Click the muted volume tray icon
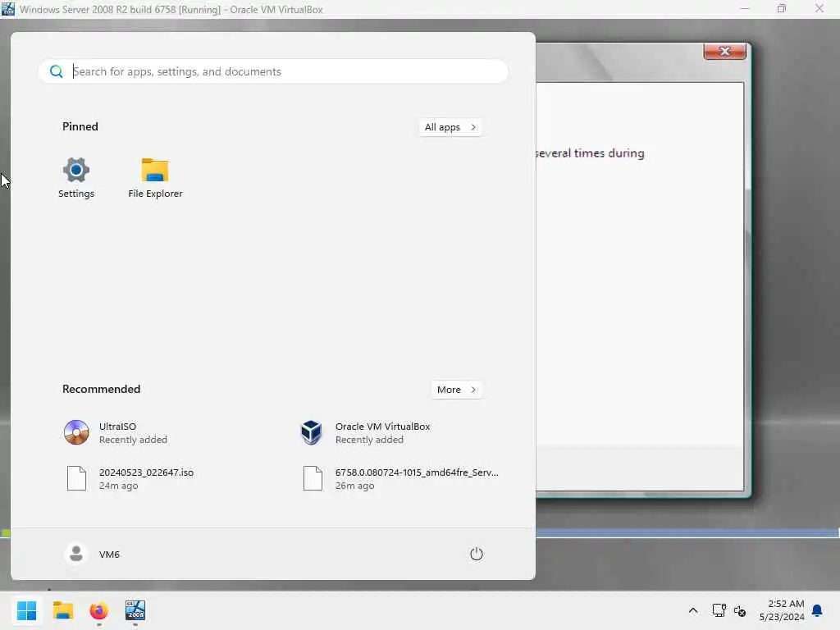 tap(740, 610)
